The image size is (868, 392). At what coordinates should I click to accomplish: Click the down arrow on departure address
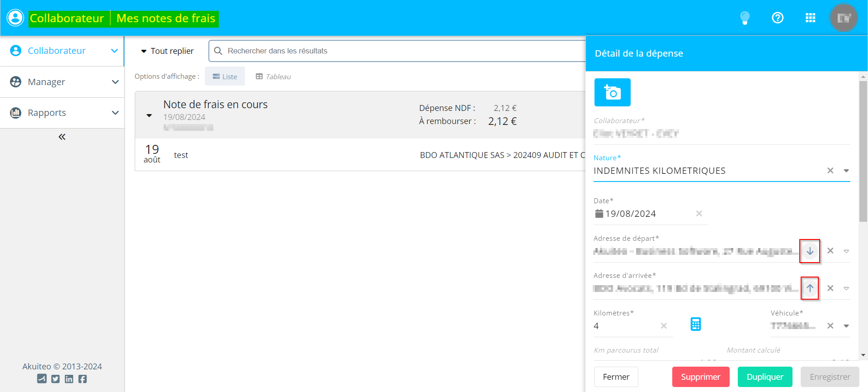click(x=810, y=251)
